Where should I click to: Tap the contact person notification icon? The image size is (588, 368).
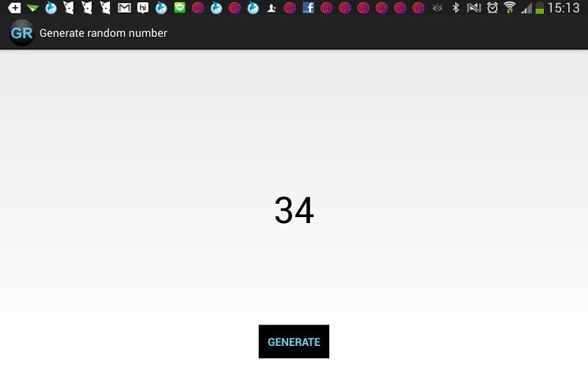click(271, 8)
